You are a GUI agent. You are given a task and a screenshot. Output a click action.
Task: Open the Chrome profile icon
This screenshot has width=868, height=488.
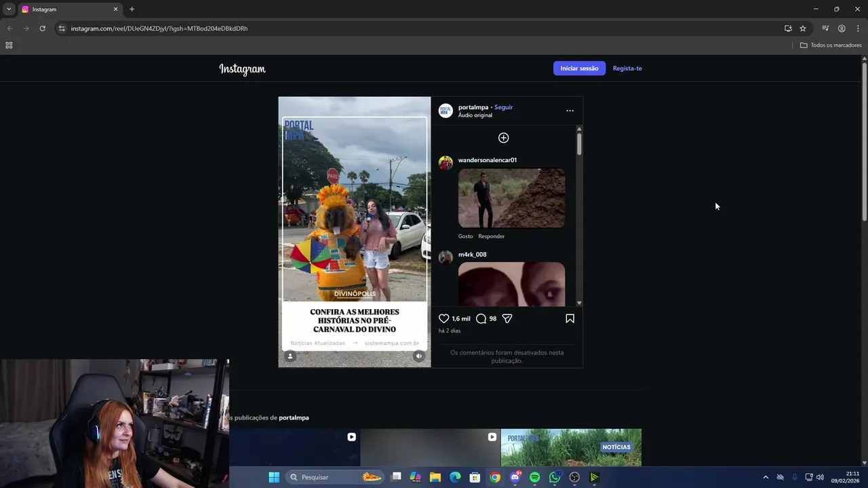[x=842, y=28]
